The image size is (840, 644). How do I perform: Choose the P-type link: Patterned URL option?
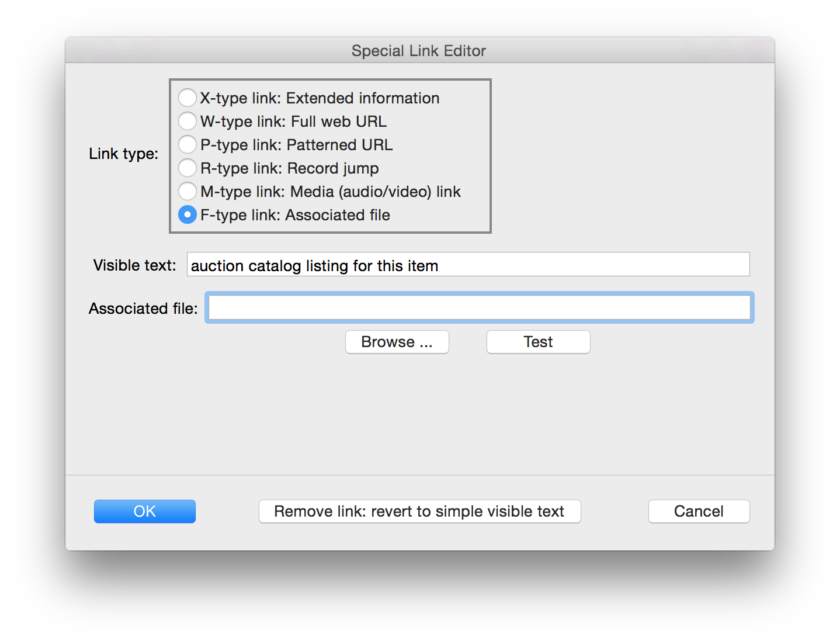coord(187,144)
